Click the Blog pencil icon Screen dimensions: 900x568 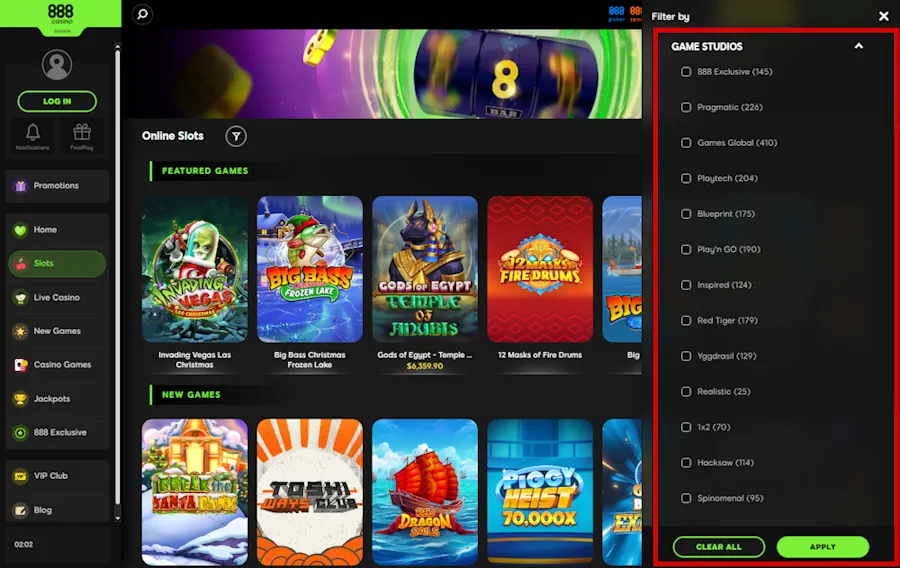pos(21,510)
